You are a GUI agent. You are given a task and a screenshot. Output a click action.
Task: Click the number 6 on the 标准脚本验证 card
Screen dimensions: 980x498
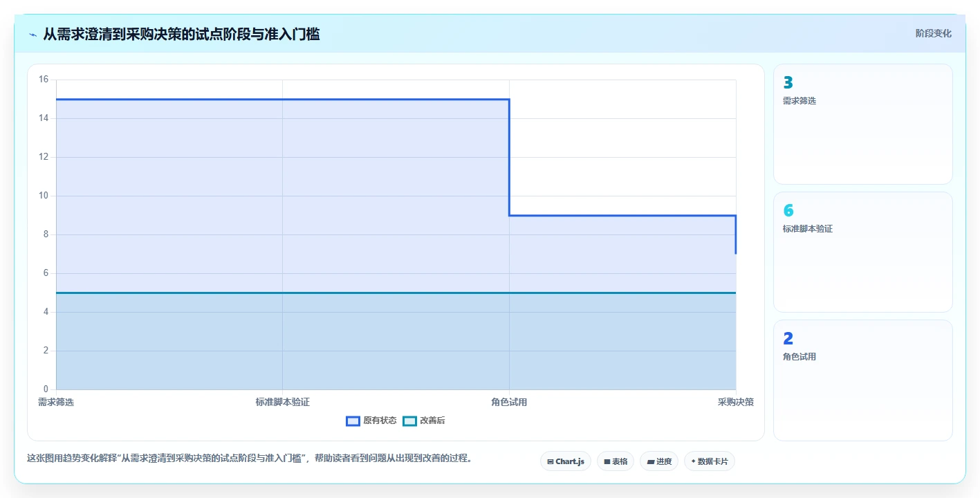788,211
